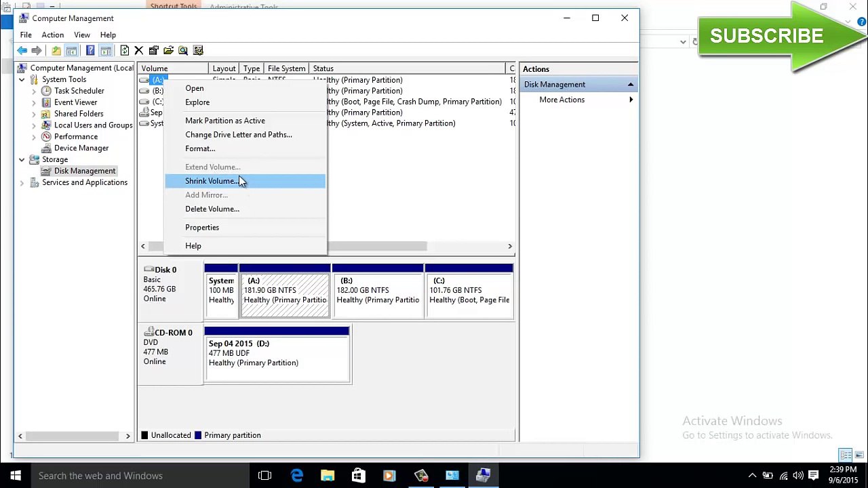868x488 pixels.
Task: Open File Explorer from the taskbar
Action: click(328, 476)
